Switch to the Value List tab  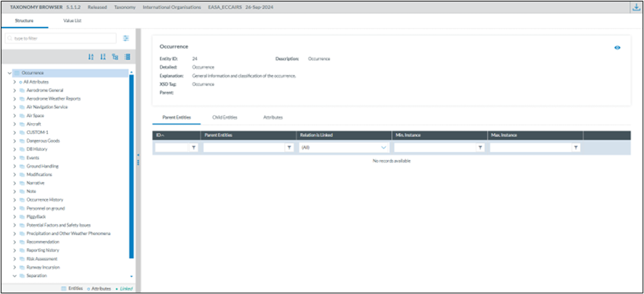[72, 21]
